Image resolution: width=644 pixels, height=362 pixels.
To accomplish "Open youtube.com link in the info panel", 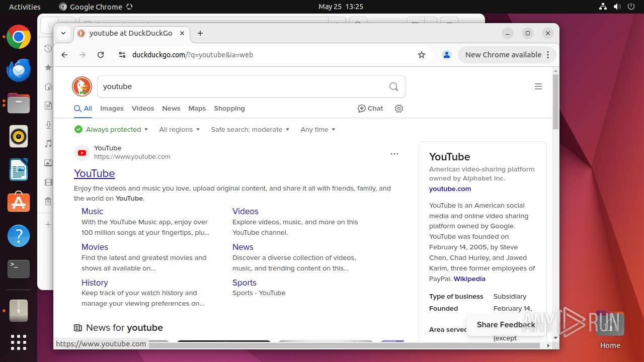I will pyautogui.click(x=450, y=189).
